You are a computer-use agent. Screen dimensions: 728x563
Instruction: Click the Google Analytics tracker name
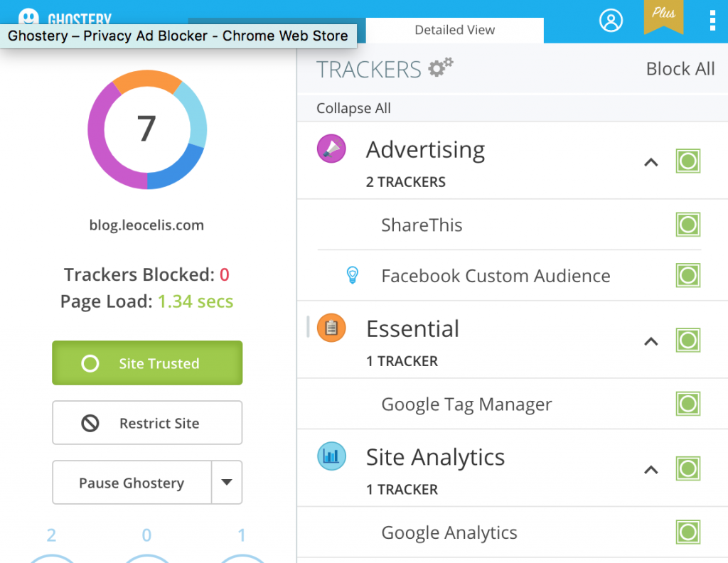(x=449, y=533)
